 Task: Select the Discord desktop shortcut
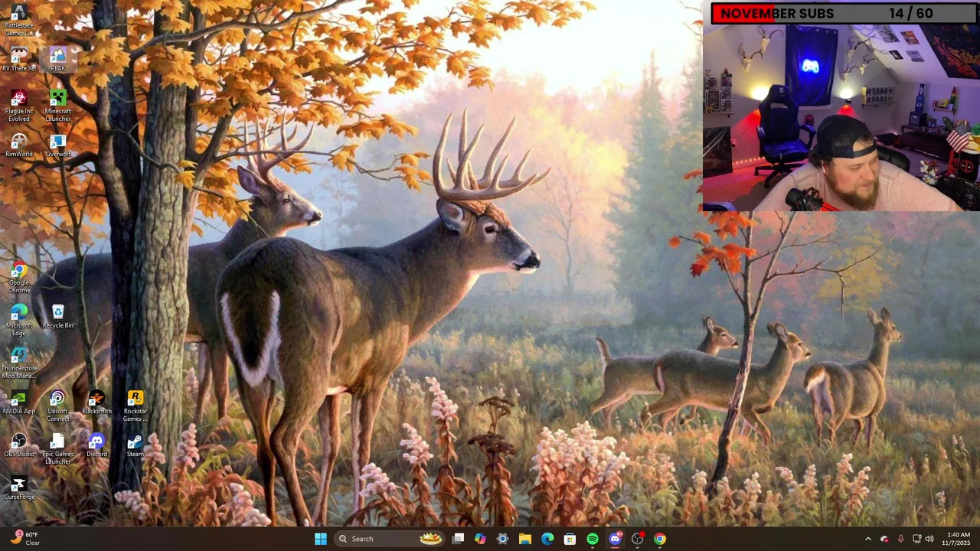96,445
